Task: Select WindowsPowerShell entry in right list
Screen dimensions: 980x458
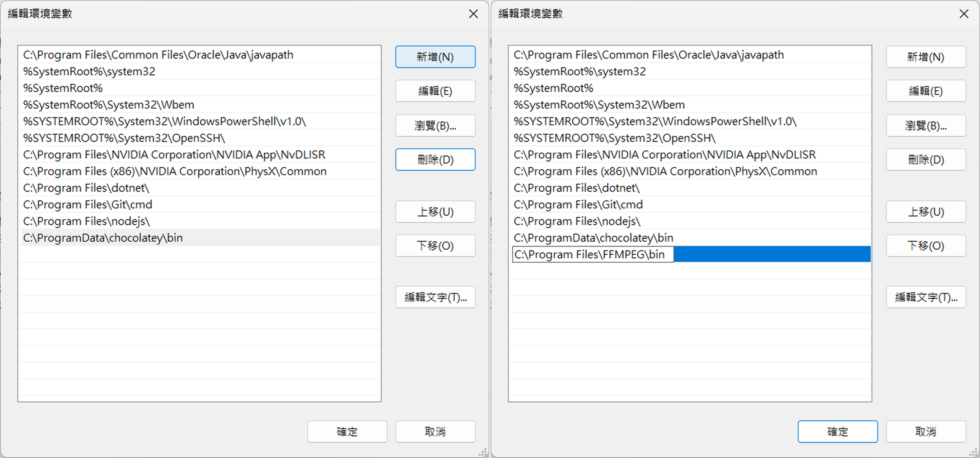Action: pyautogui.click(x=654, y=121)
